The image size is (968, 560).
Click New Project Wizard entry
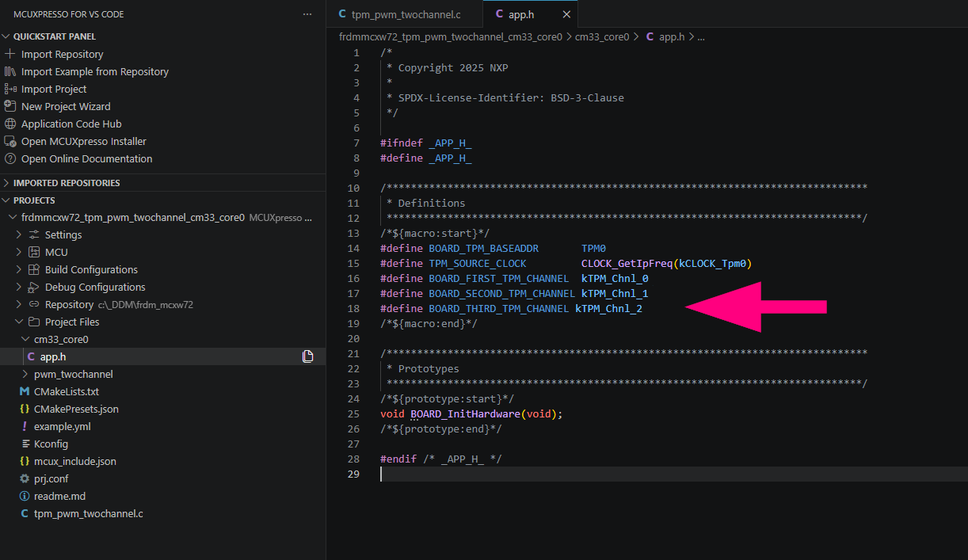pos(66,106)
